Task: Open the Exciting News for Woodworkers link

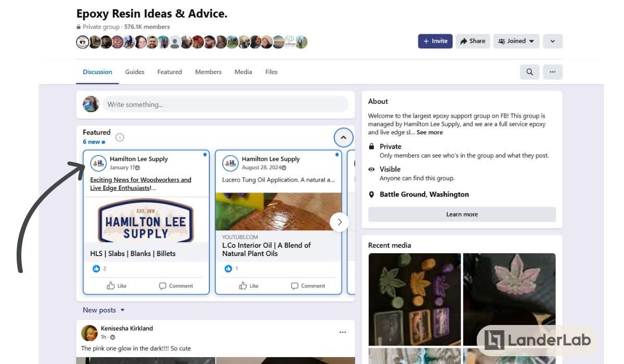Action: pos(140,184)
